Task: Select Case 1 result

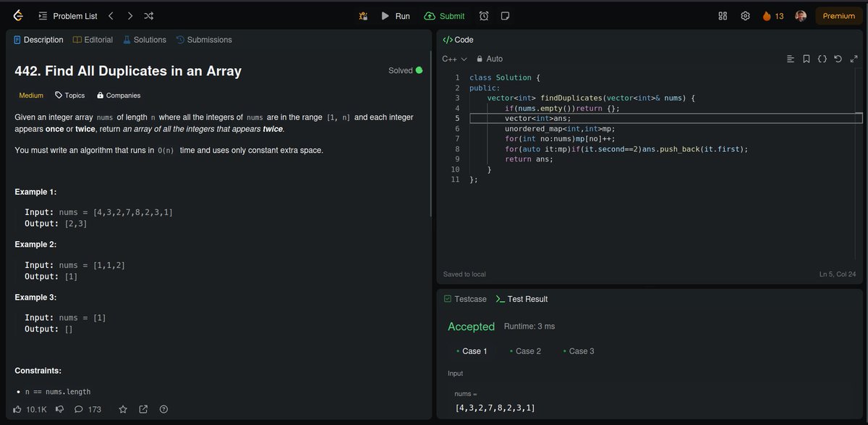Action: click(472, 351)
